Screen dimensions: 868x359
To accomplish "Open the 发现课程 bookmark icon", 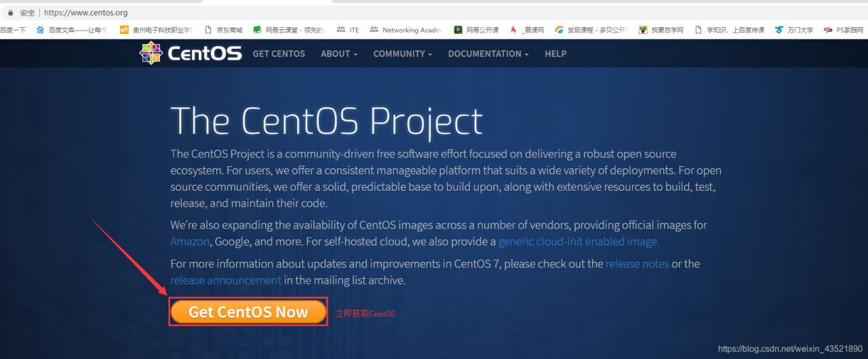I will [559, 30].
